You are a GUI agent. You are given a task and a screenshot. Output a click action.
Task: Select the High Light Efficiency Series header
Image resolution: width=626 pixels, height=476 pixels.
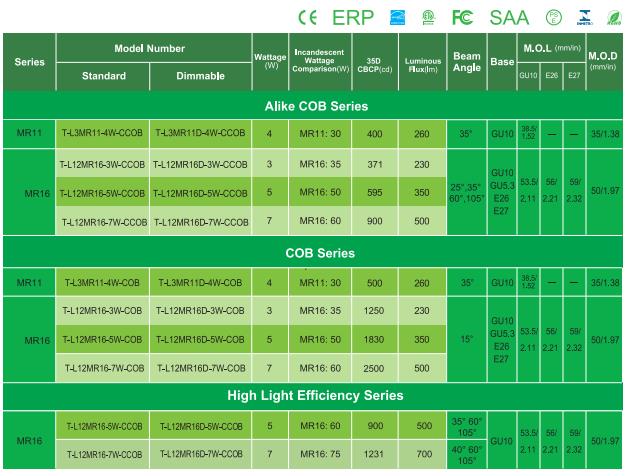pyautogui.click(x=315, y=395)
